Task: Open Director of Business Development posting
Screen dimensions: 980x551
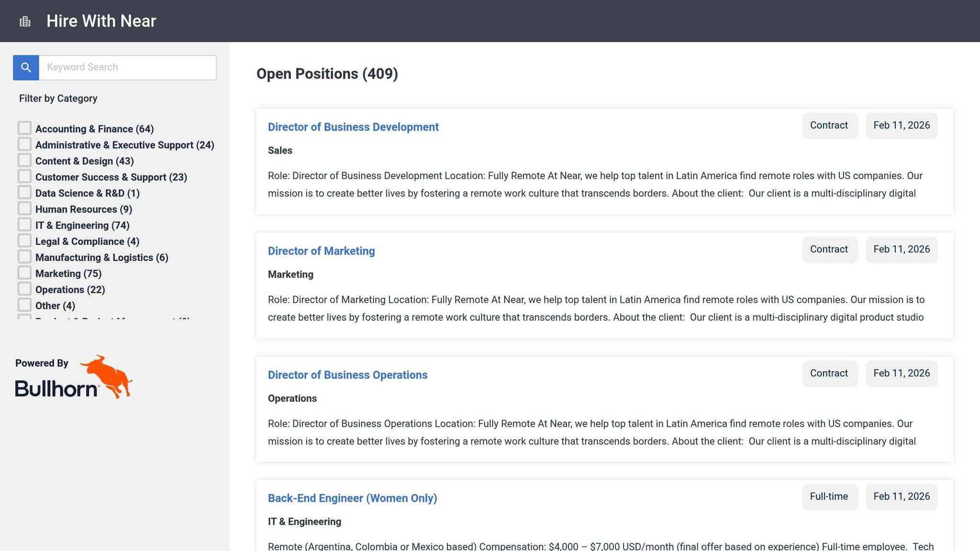Action: click(x=353, y=127)
